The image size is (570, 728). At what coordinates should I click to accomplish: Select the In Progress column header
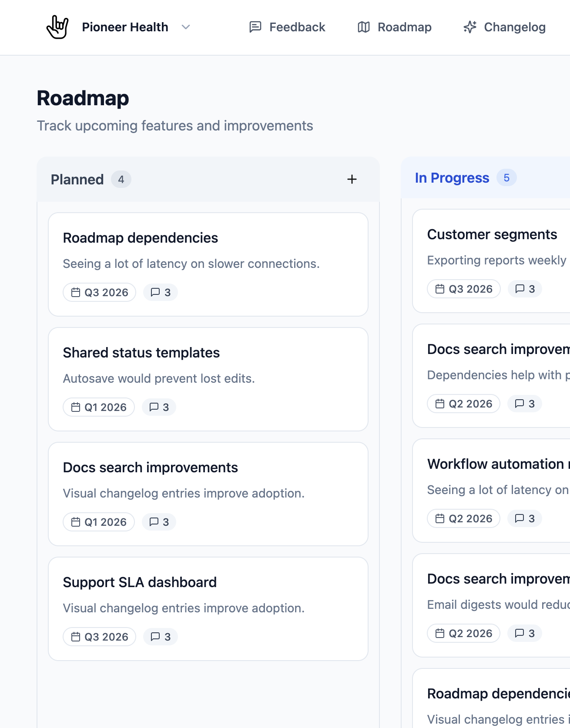[x=452, y=178]
